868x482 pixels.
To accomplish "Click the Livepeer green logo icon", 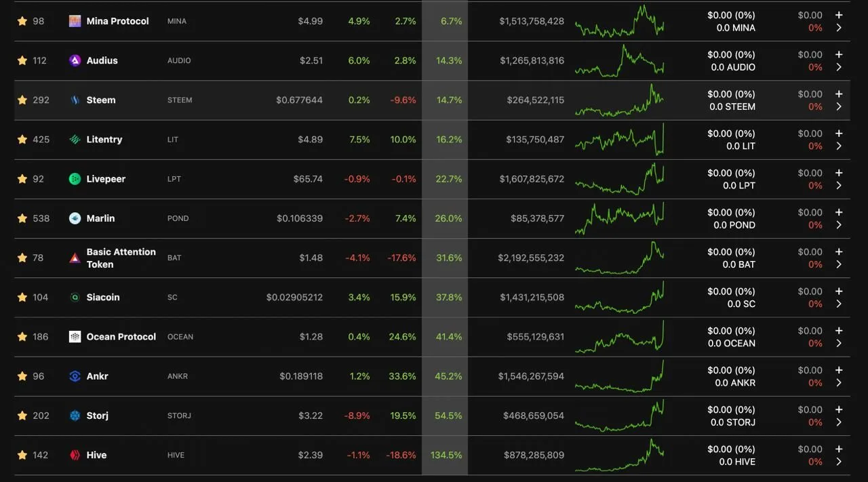I will 75,179.
